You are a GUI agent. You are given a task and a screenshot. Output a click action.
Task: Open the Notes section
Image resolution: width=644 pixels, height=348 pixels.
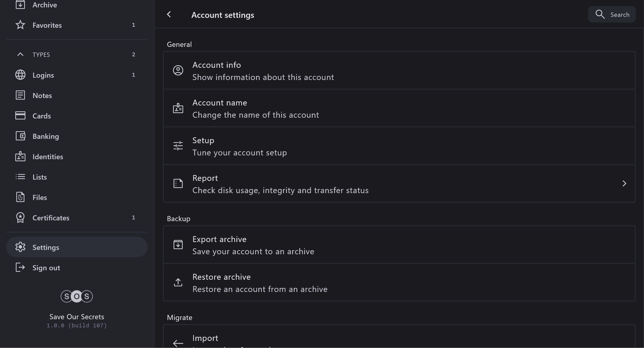tap(42, 96)
